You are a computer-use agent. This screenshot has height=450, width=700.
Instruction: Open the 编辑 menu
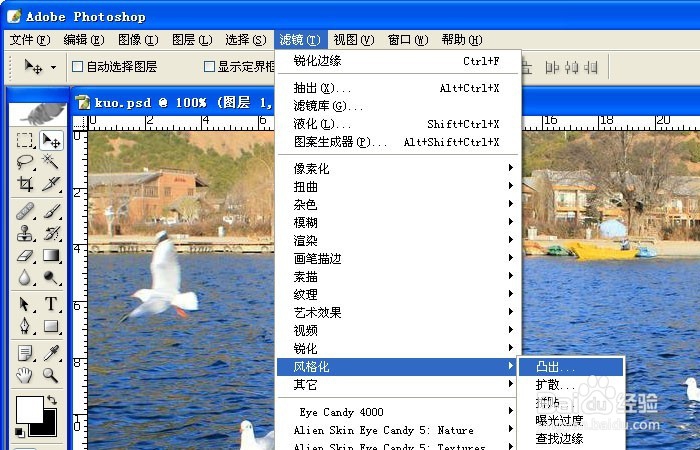click(83, 40)
